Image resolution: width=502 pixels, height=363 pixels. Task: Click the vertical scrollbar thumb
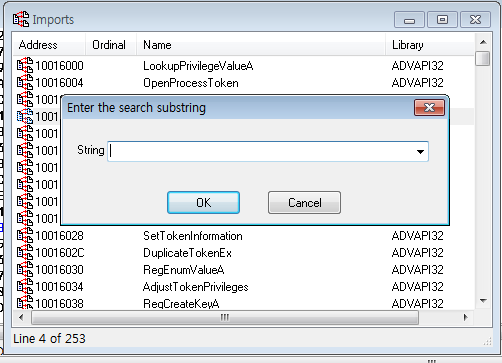pos(483,58)
